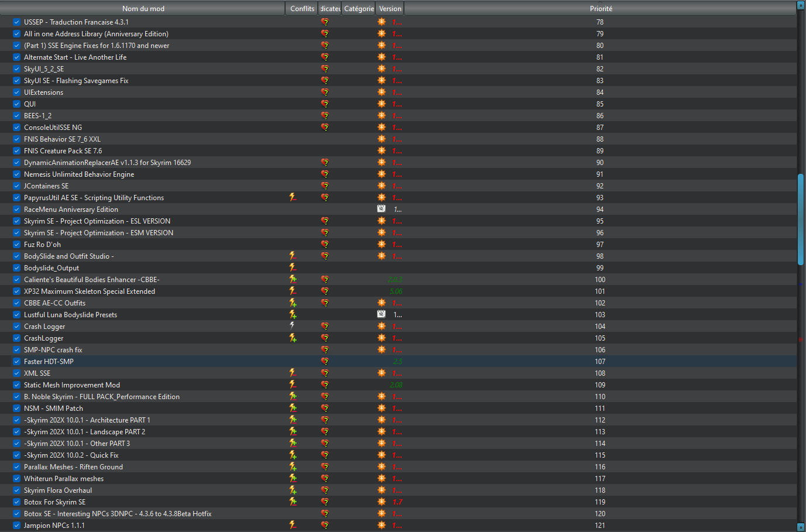
Task: Click the scrollbar down arrow of mod list
Action: click(801, 527)
